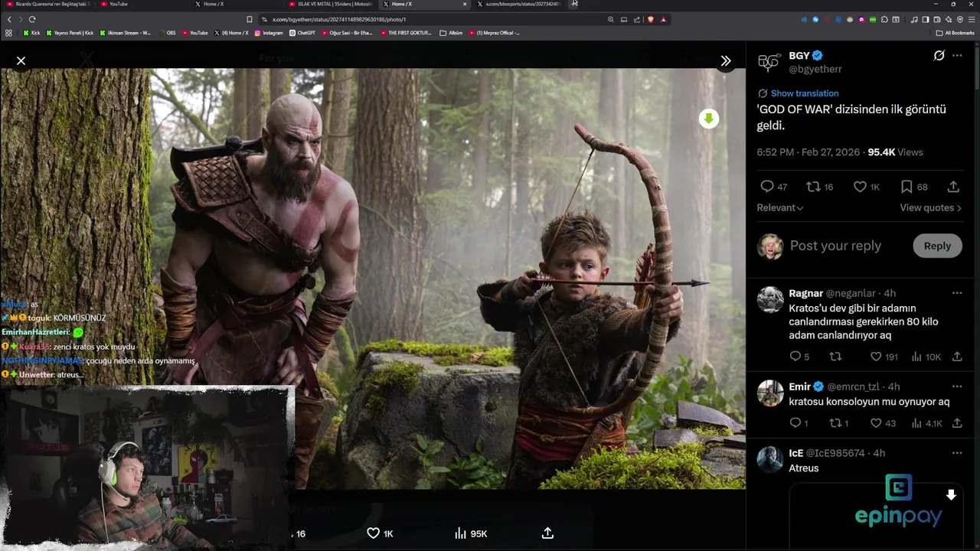The height and width of the screenshot is (551, 980).
Task: Like Emir's comment with 43 likes
Action: click(876, 423)
